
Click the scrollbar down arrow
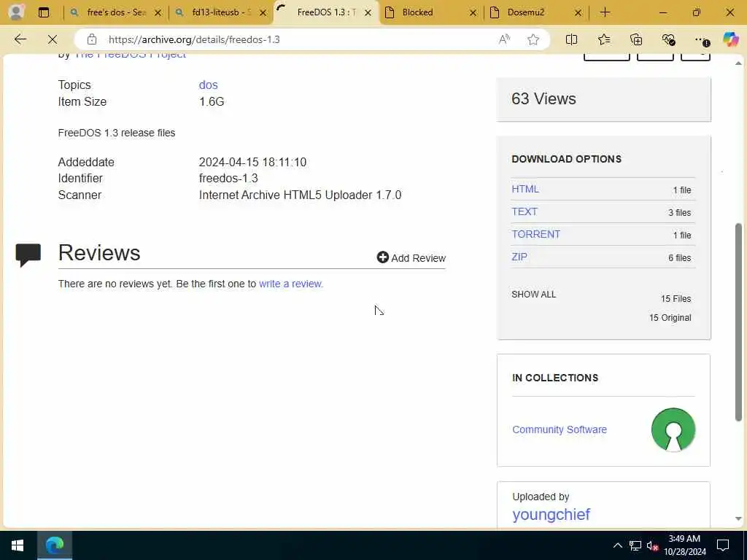pos(738,518)
